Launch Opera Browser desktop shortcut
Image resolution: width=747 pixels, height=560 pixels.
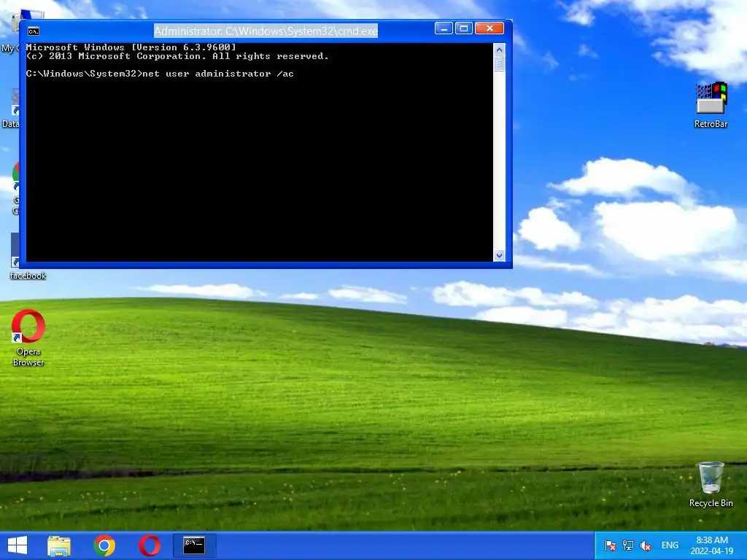(28, 338)
